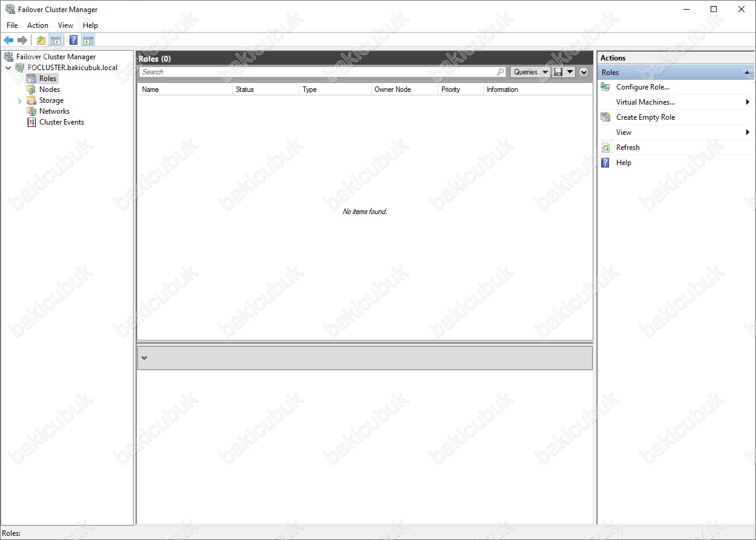Sort by the Status column header

coord(266,89)
